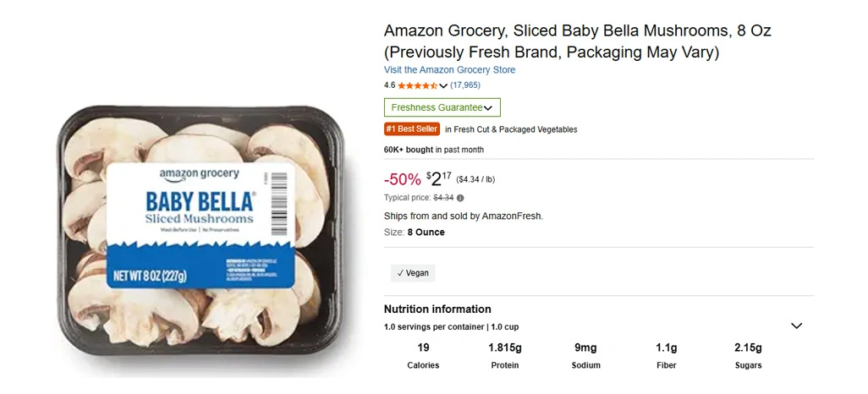Click the amazon grocery logo on package
The width and height of the screenshot is (868, 394).
click(199, 175)
